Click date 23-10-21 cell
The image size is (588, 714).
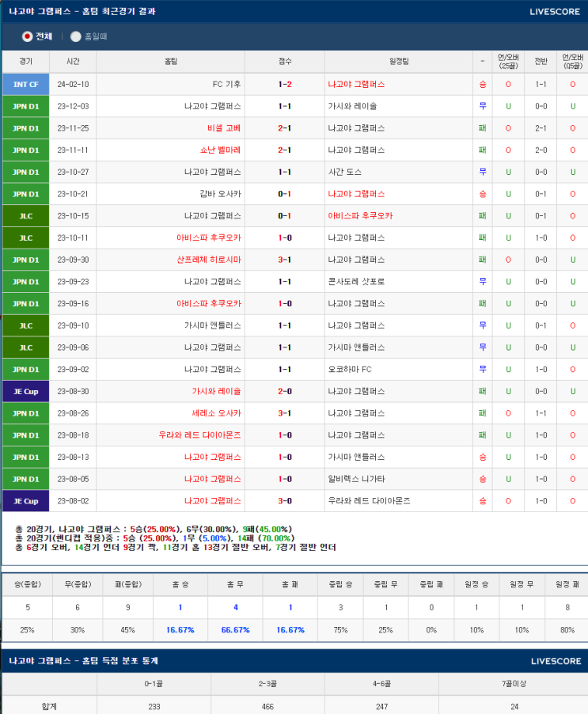[x=73, y=194]
